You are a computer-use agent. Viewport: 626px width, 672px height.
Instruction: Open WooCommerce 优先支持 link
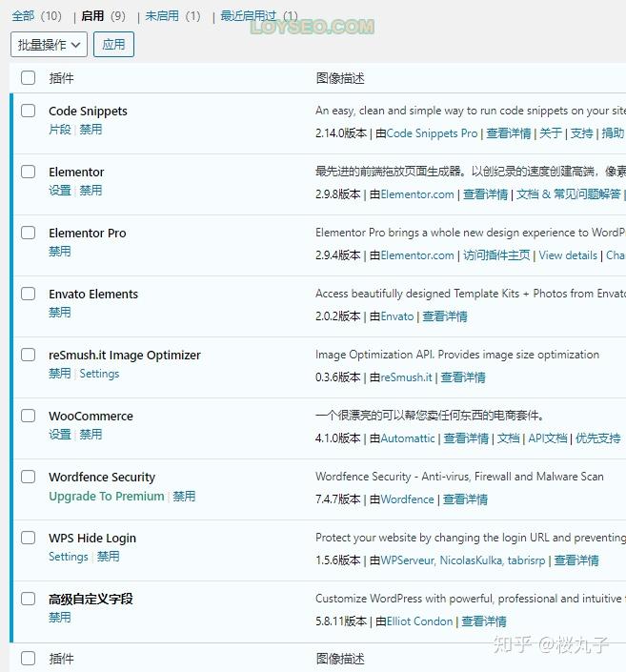[598, 438]
